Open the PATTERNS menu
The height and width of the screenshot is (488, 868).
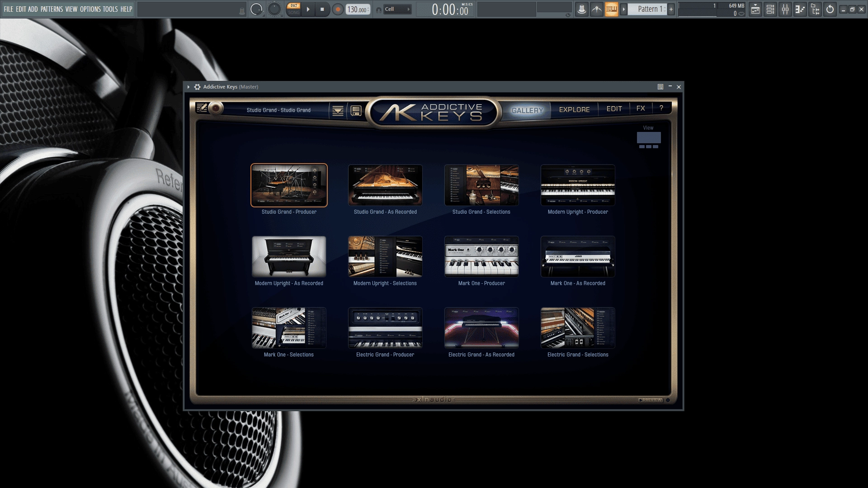(52, 9)
